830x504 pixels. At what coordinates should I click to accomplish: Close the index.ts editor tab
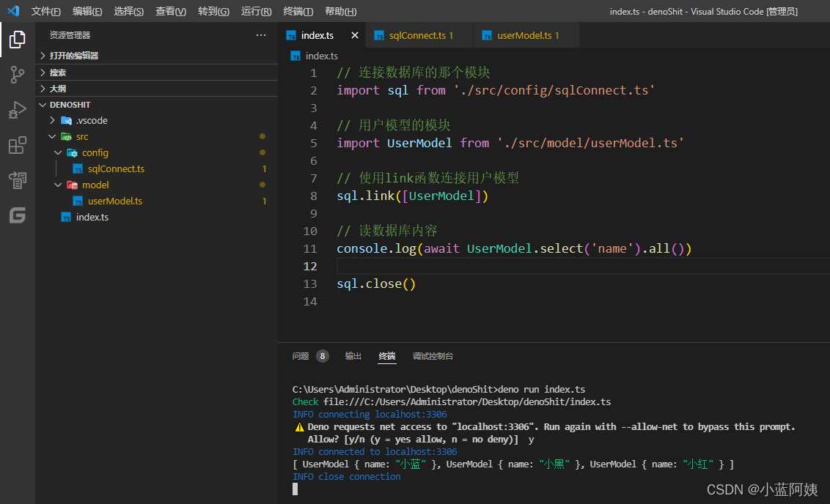(x=355, y=35)
